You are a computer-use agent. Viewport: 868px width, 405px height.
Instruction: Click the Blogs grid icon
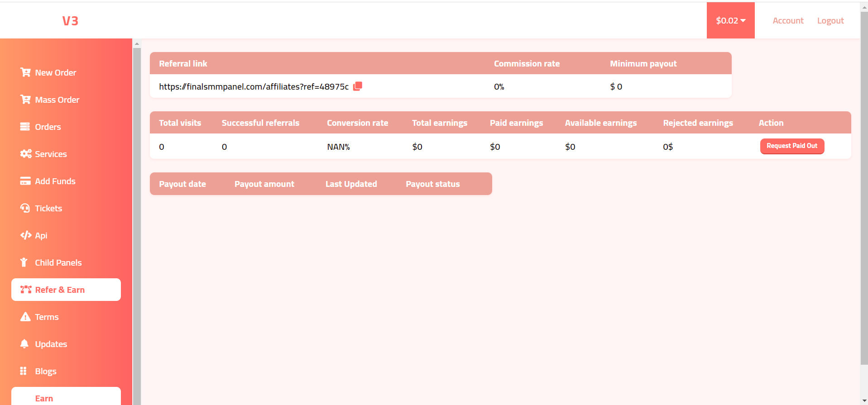pos(24,371)
